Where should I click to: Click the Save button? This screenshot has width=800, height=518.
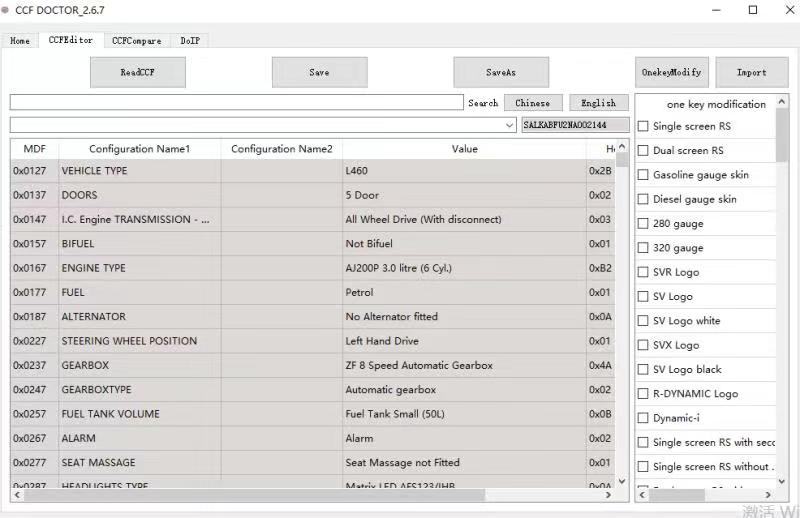click(x=319, y=72)
